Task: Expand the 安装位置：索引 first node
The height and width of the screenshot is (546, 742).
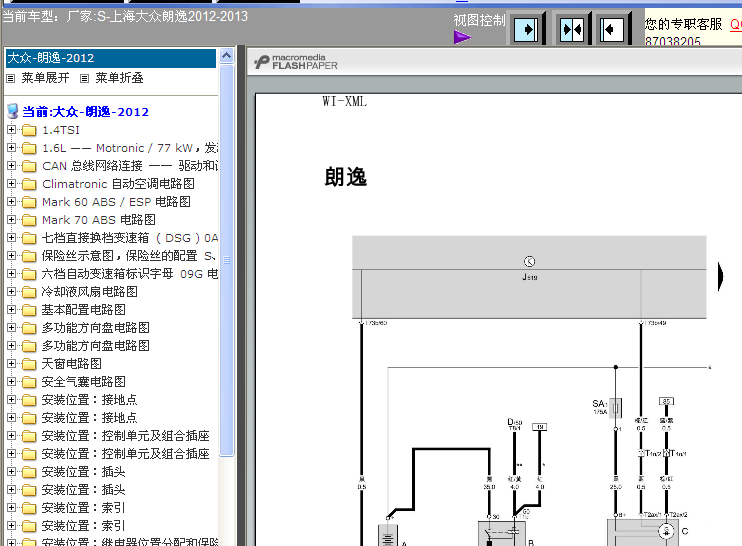Action: coord(11,507)
